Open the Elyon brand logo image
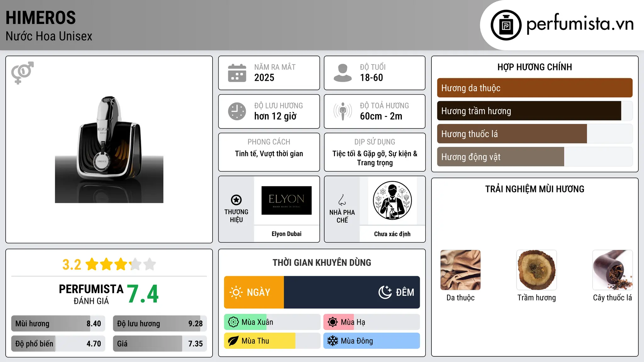The height and width of the screenshot is (362, 644). [x=286, y=200]
